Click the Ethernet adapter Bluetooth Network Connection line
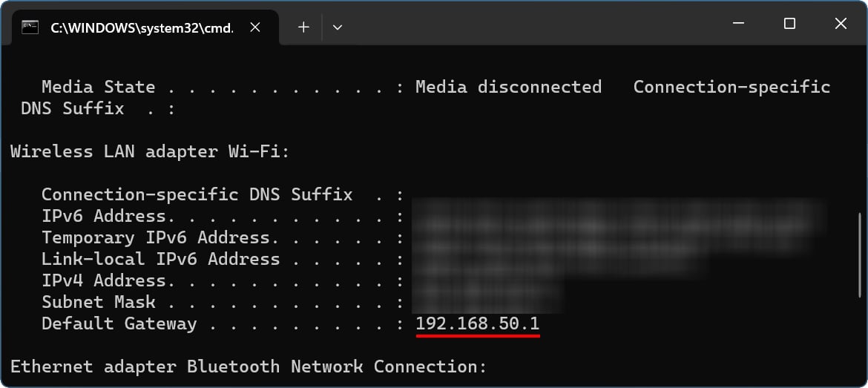Image resolution: width=868 pixels, height=388 pixels. coord(249,366)
